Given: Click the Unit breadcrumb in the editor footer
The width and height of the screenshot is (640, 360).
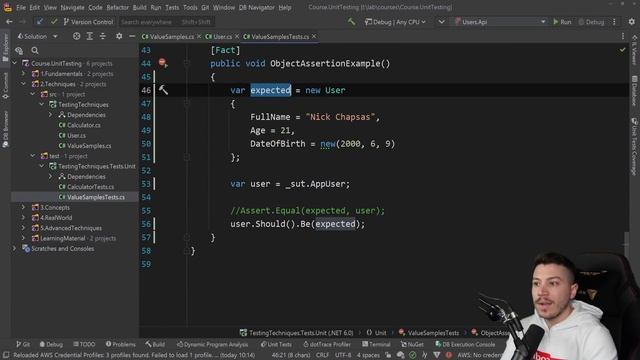Looking at the screenshot, I should click(x=376, y=333).
